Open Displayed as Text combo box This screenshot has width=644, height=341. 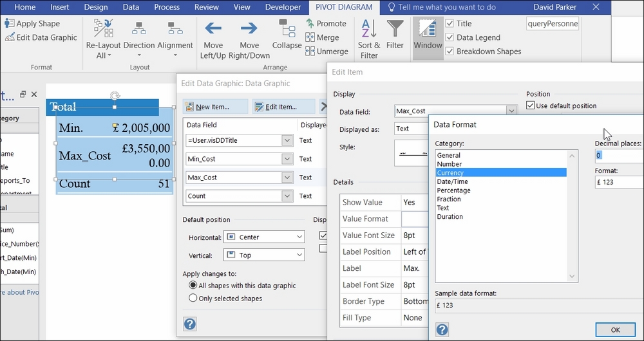[x=411, y=129]
